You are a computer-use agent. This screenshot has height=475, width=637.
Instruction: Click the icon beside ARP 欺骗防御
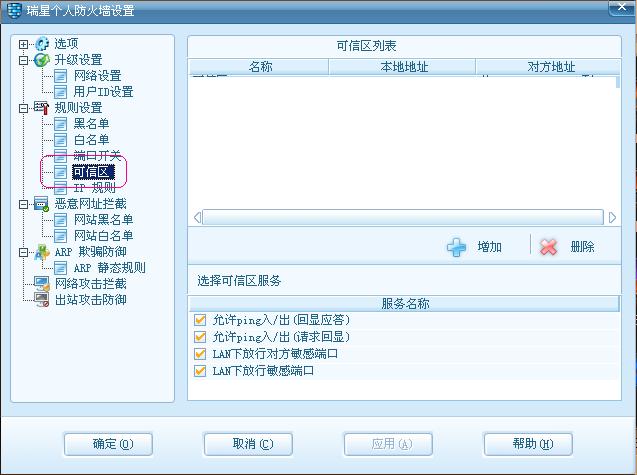point(41,252)
